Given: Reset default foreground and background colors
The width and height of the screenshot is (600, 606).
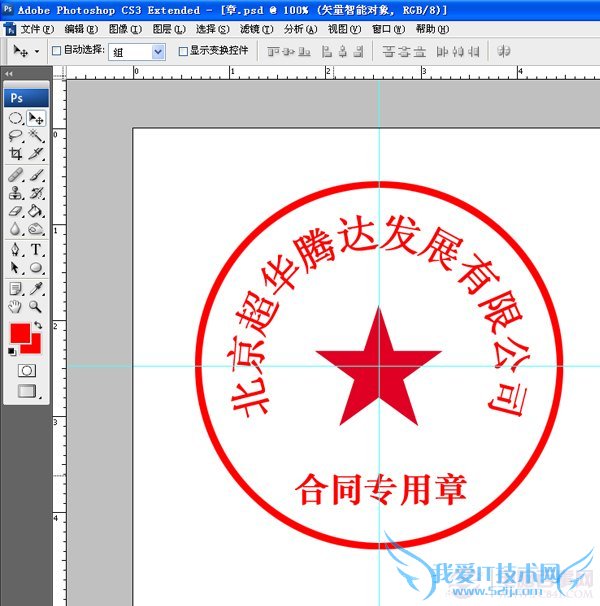Looking at the screenshot, I should [12, 351].
